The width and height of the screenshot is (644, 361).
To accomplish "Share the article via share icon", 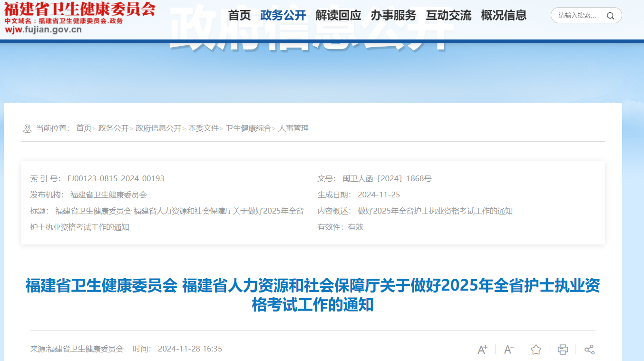I will (589, 350).
